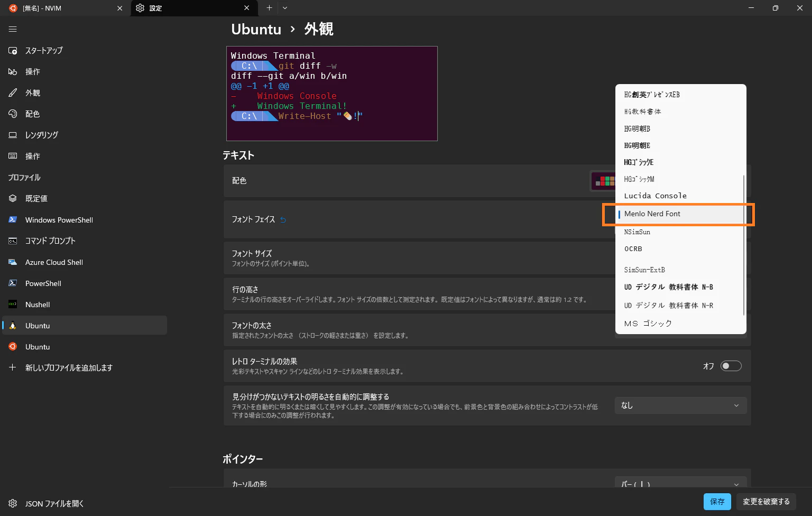Select the Nushell profile

pyautogui.click(x=85, y=304)
